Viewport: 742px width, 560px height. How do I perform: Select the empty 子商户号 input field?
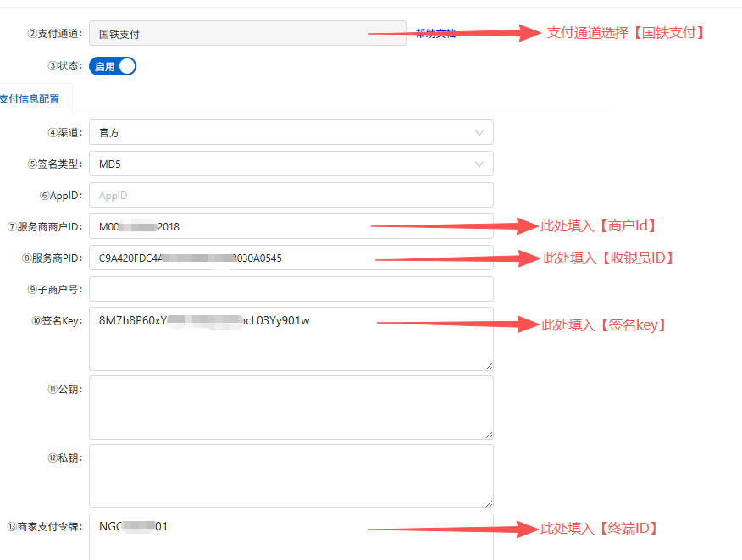pos(291,289)
